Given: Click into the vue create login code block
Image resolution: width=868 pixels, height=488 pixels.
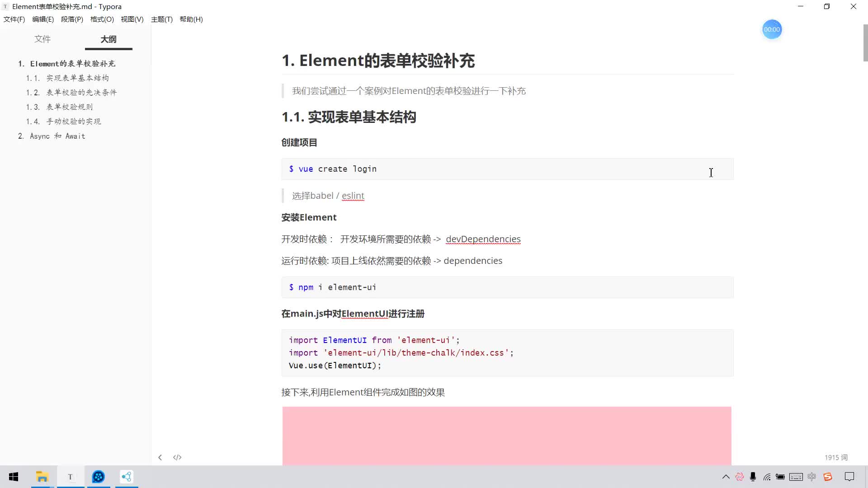Looking at the screenshot, I should tap(507, 169).
